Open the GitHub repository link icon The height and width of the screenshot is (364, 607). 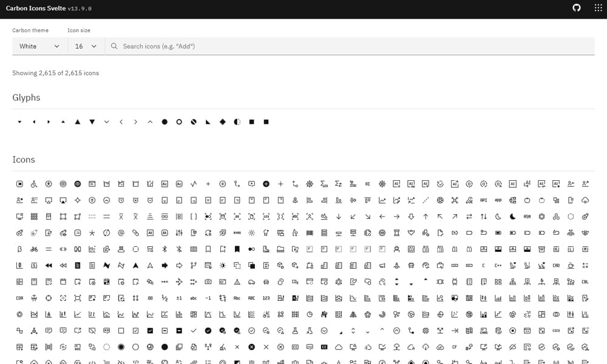(577, 8)
